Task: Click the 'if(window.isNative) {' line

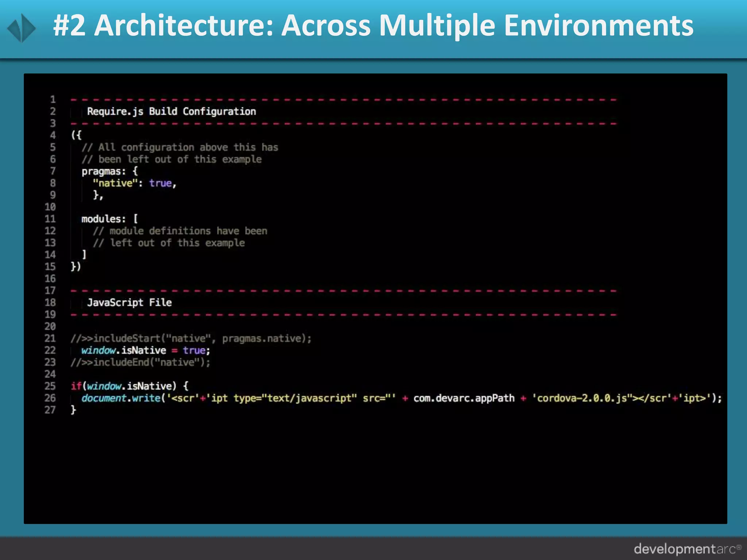Action: (x=129, y=386)
